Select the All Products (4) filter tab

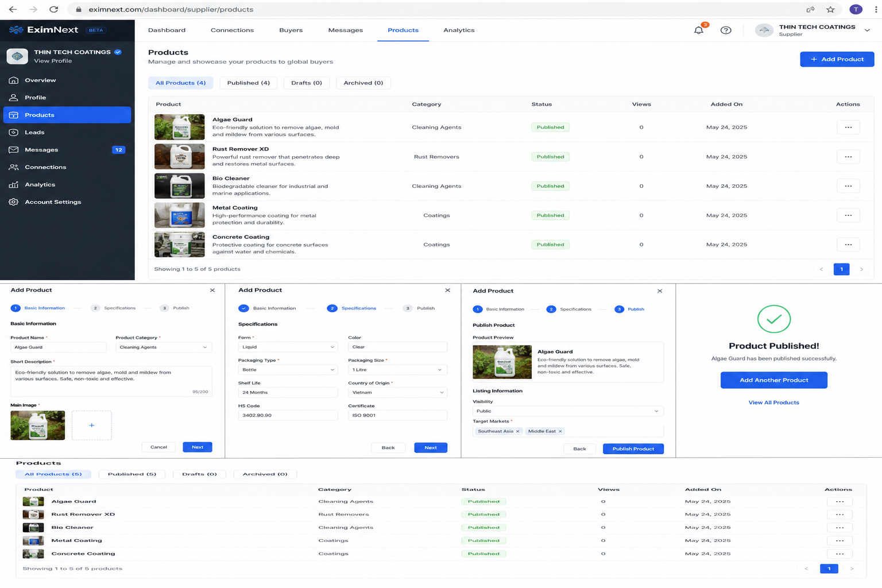[x=181, y=83]
